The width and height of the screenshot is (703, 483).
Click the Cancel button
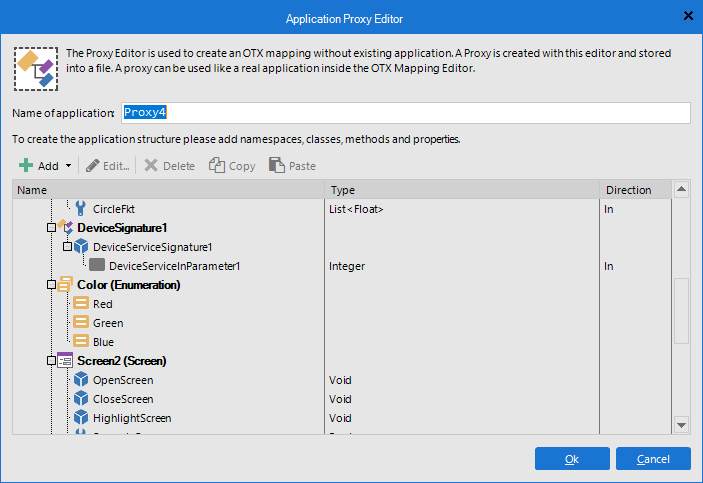click(x=653, y=458)
